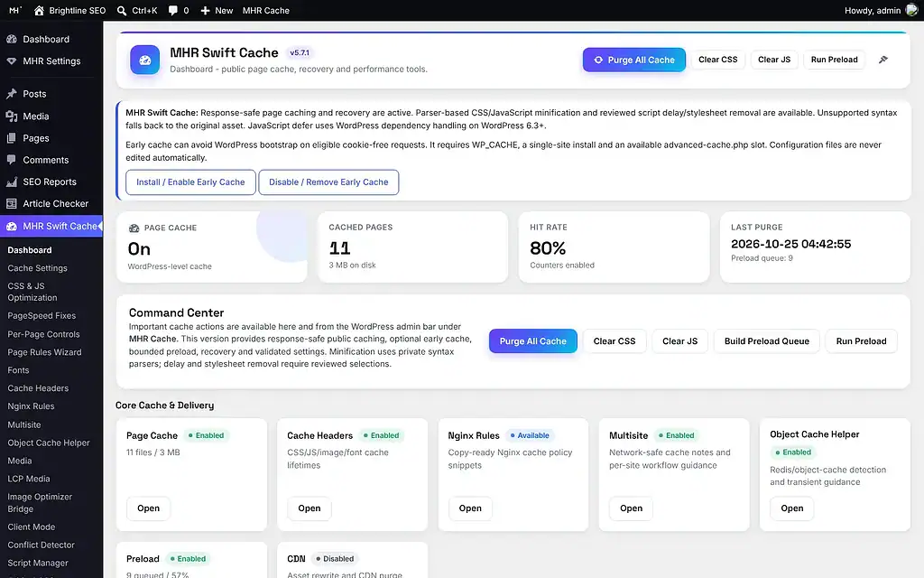Screen dimensions: 924x578
Task: Click Clear CSS in Command Center
Action: tap(614, 340)
